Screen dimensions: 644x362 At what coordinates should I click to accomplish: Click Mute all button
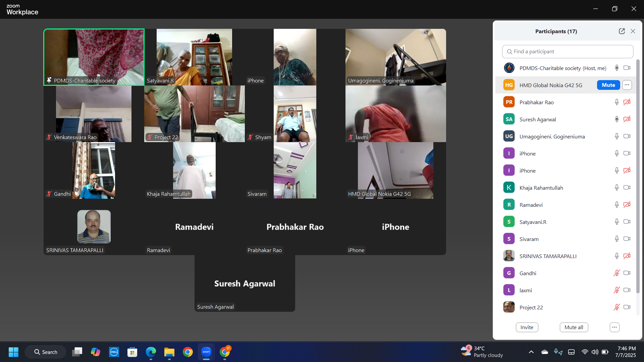574,327
